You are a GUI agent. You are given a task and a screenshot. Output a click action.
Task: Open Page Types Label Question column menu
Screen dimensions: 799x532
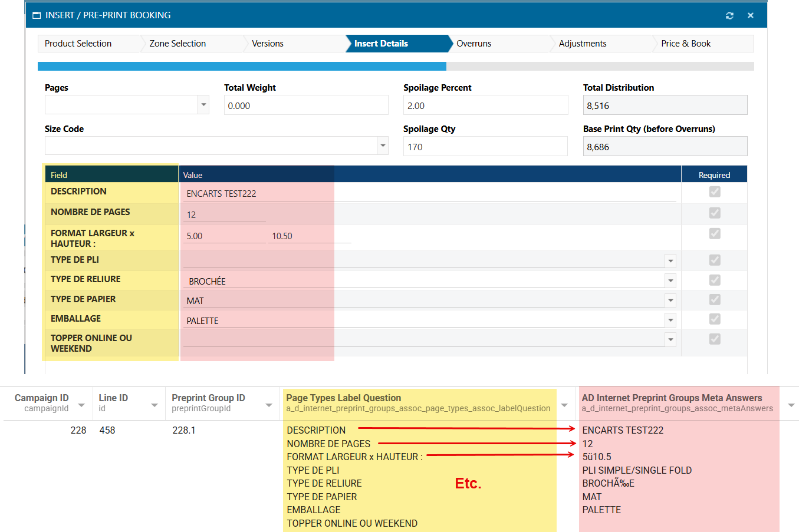click(564, 405)
